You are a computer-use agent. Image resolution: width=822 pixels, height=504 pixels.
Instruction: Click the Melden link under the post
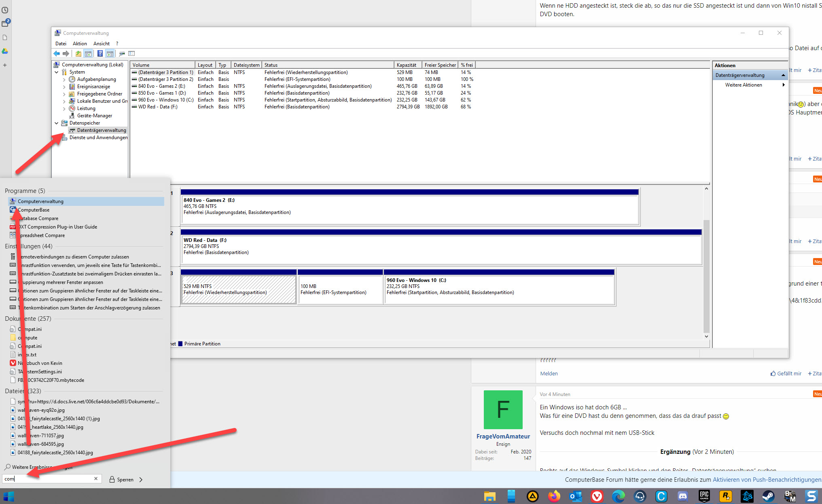tap(549, 373)
